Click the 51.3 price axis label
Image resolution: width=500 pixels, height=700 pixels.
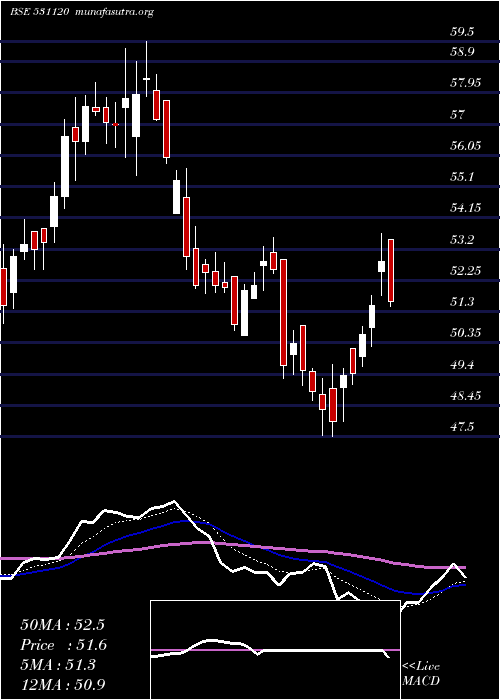[x=462, y=302]
